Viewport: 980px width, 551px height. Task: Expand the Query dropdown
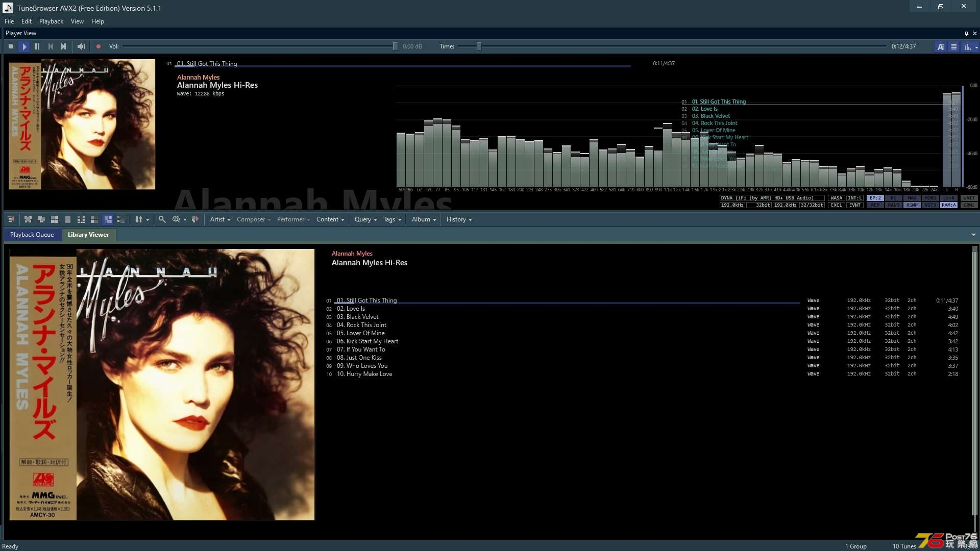click(365, 219)
